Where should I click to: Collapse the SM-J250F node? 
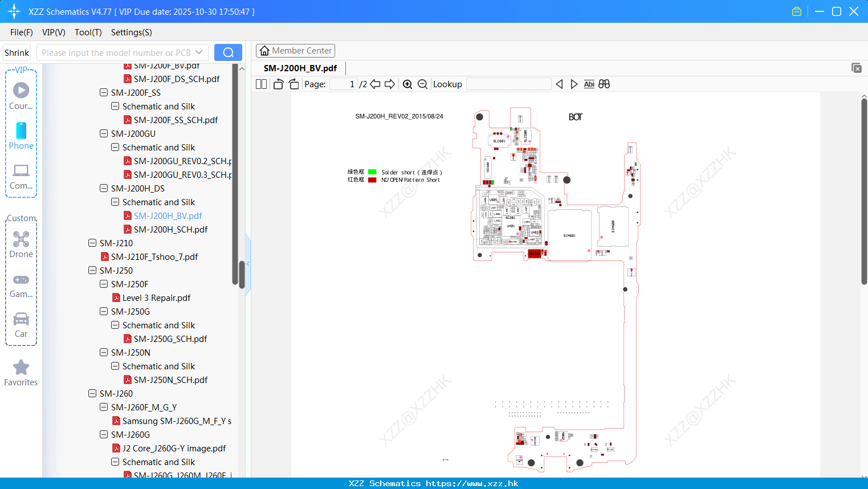coord(104,284)
